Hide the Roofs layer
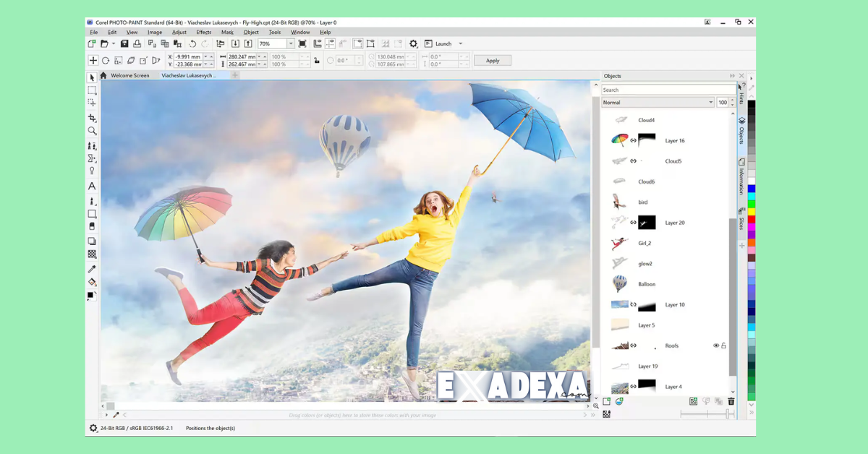Image resolution: width=868 pixels, height=454 pixels. tap(716, 346)
